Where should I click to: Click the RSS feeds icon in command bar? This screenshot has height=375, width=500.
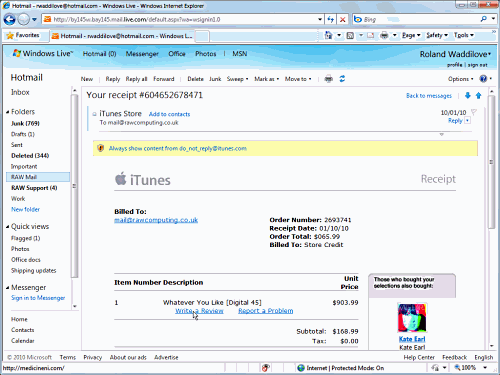[350, 35]
